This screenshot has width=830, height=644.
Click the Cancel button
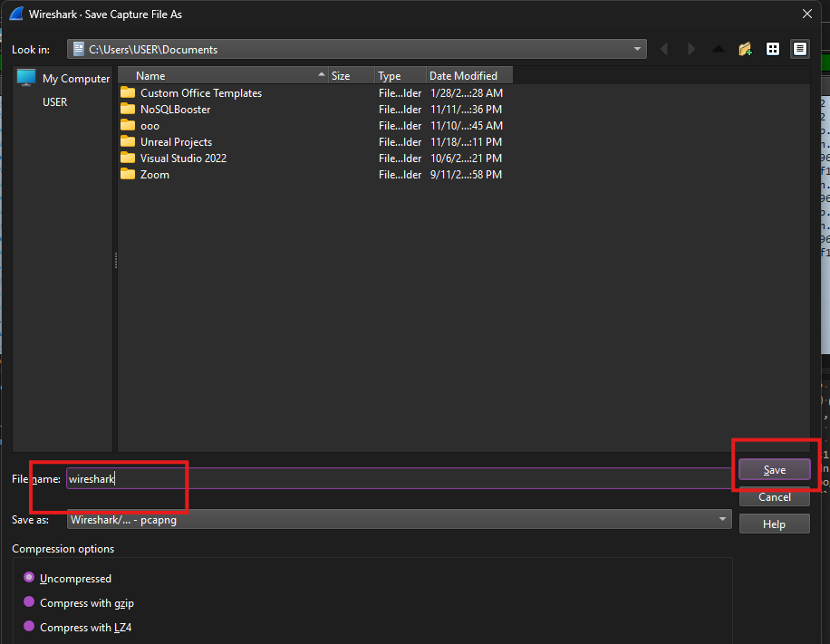click(775, 497)
